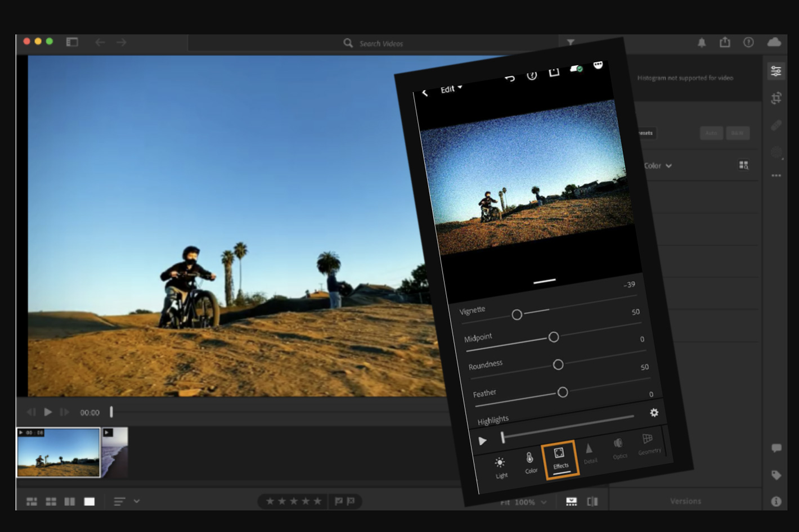Tap the mobile help question icon

pos(532,75)
